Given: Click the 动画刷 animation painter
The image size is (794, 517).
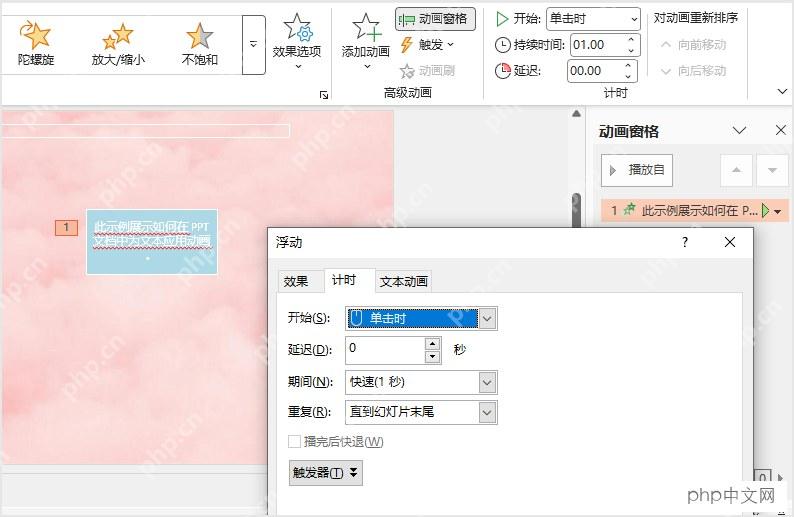Looking at the screenshot, I should point(427,71).
